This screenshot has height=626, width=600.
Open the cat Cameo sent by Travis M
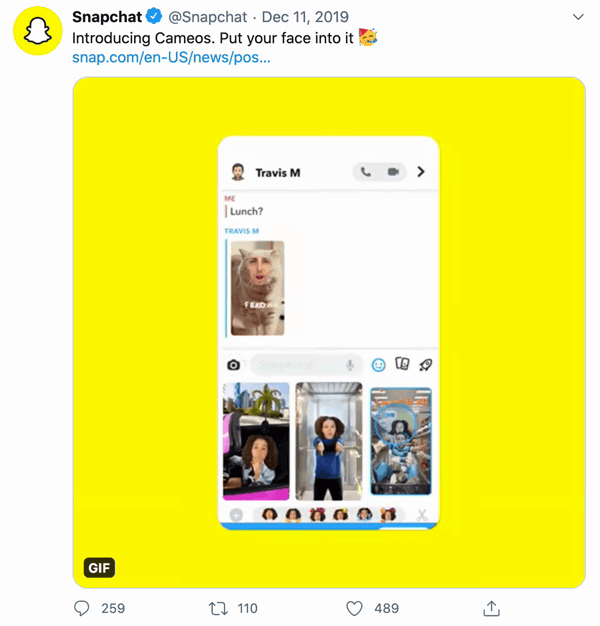pyautogui.click(x=257, y=288)
